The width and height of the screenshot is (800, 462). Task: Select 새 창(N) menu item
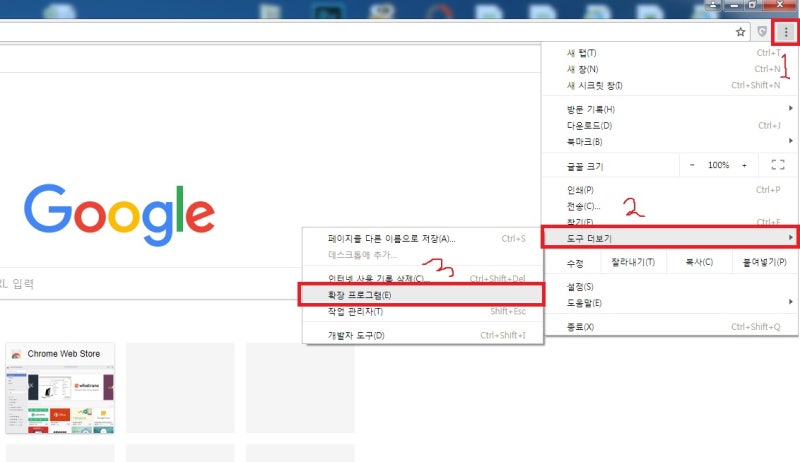point(670,69)
